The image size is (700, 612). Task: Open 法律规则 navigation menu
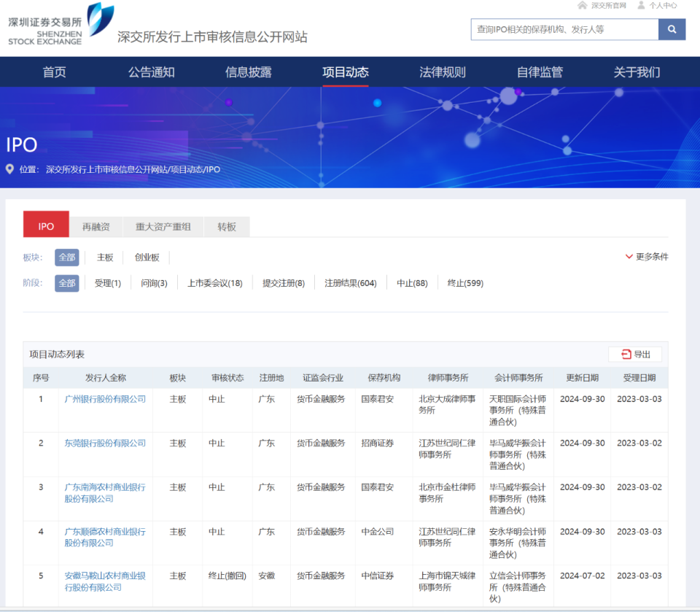coord(442,72)
